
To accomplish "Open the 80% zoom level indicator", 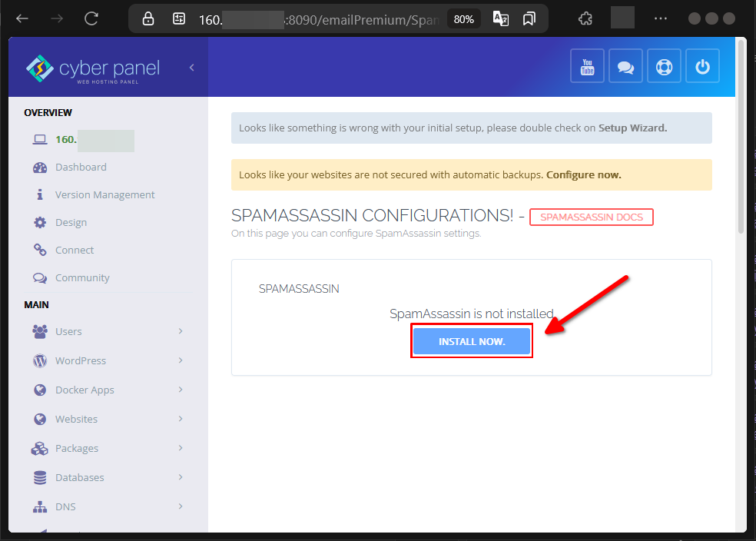I will click(x=463, y=19).
